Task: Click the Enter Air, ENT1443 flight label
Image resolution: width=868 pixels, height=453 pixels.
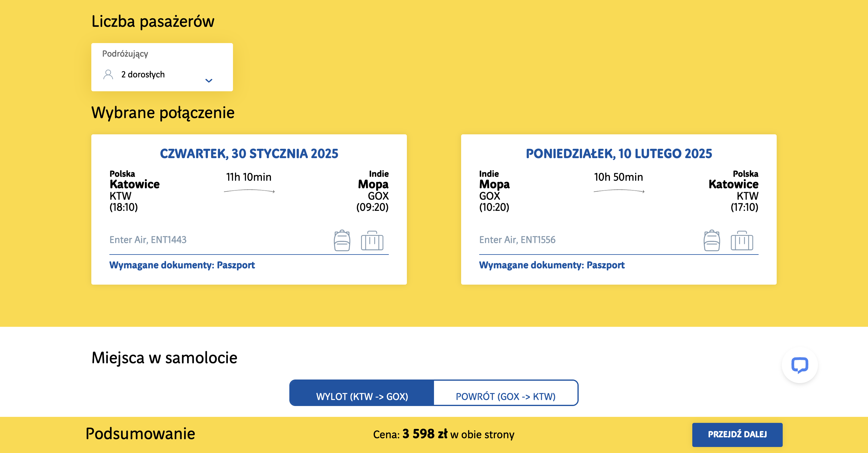Action: point(148,240)
